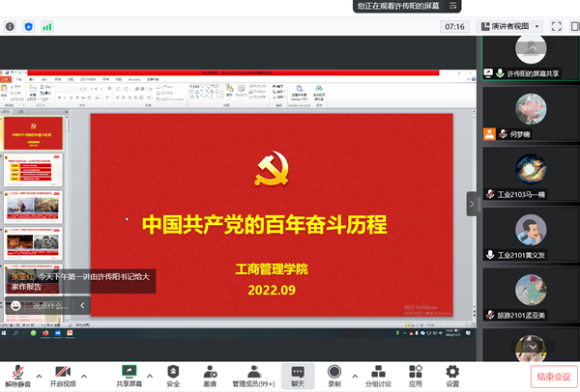Start recording with 录制 button
This screenshot has height=392, width=580.
point(334,377)
